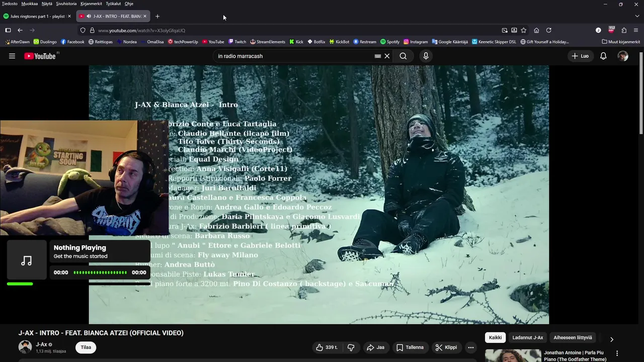The image size is (644, 362).
Task: Toggle the sidebar panel button
Action: [x=8, y=30]
